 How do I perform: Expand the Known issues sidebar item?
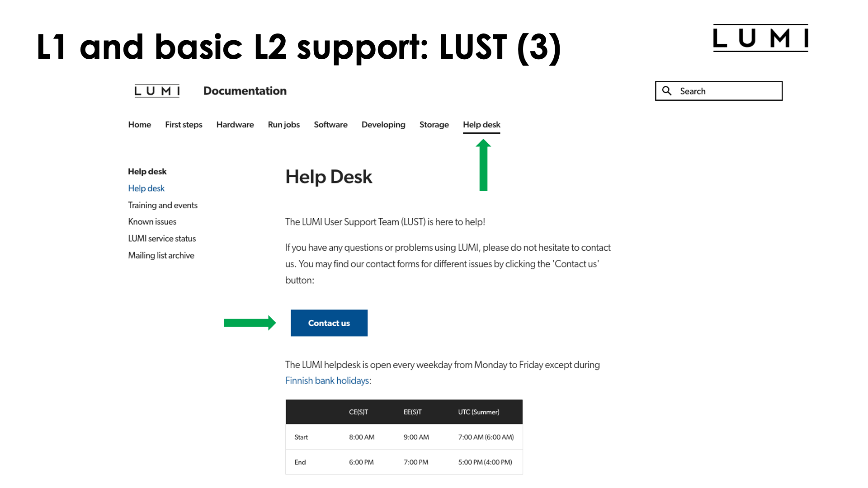click(x=151, y=221)
